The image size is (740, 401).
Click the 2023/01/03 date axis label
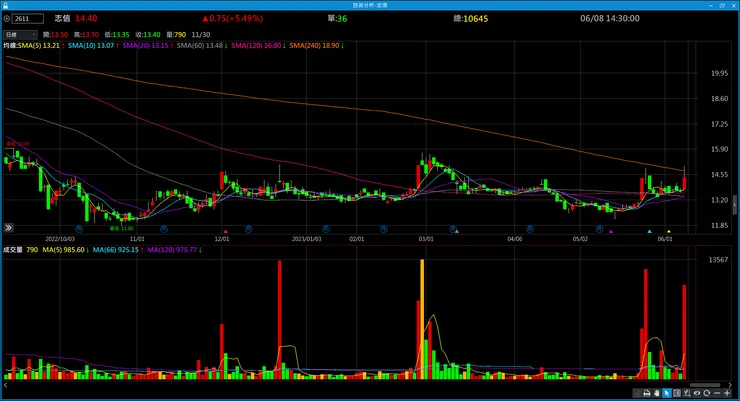306,239
